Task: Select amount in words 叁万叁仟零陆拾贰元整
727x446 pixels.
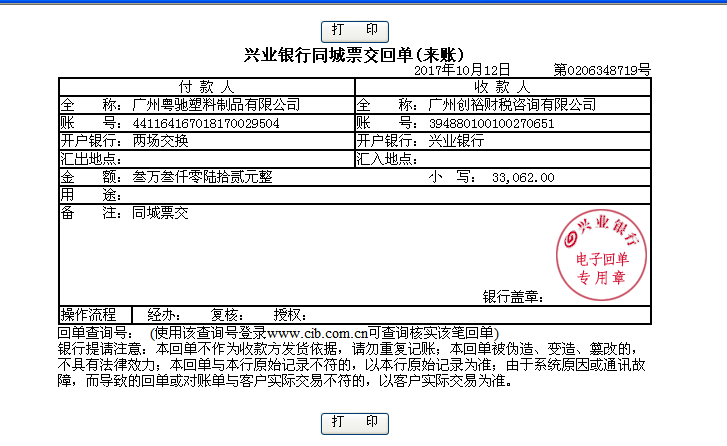Action: coord(202,177)
